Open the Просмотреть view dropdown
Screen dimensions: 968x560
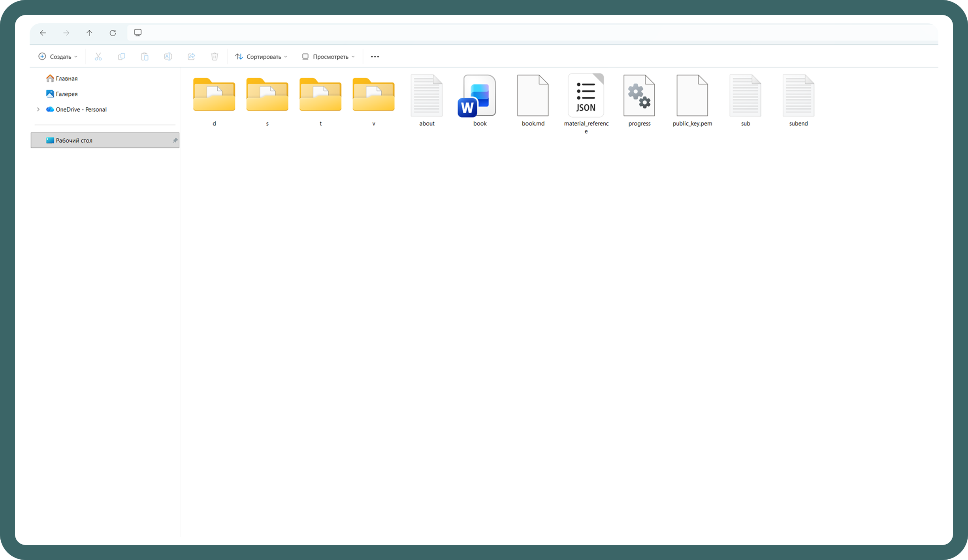tap(328, 56)
